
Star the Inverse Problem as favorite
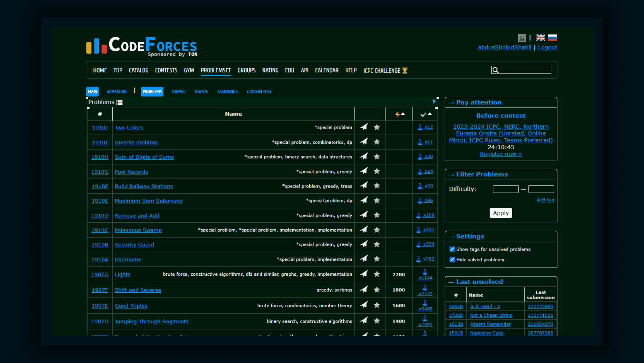(x=377, y=142)
